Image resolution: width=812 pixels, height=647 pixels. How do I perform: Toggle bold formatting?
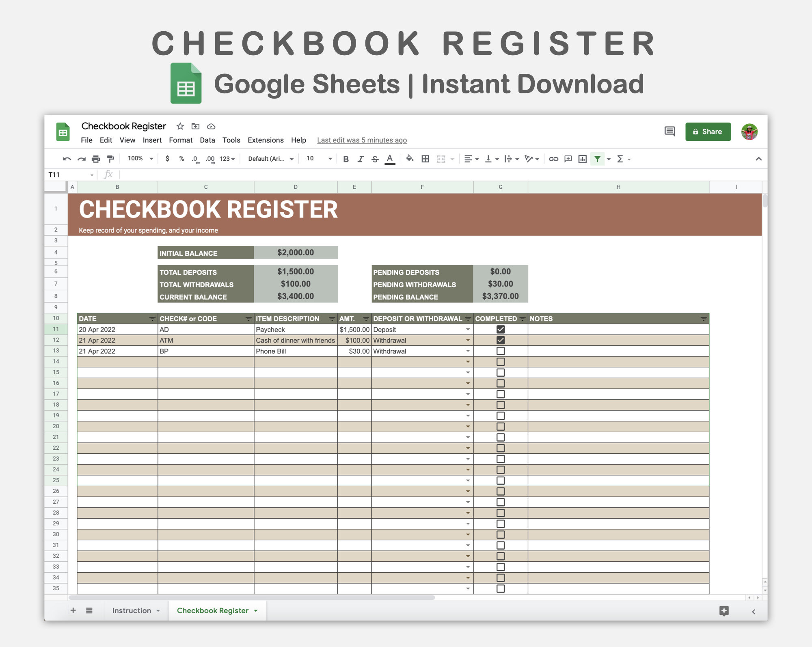pos(346,159)
